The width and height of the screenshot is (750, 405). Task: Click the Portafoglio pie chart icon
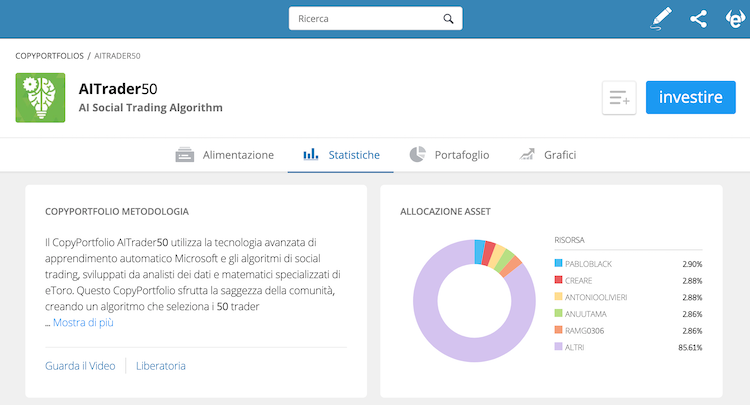coord(418,154)
